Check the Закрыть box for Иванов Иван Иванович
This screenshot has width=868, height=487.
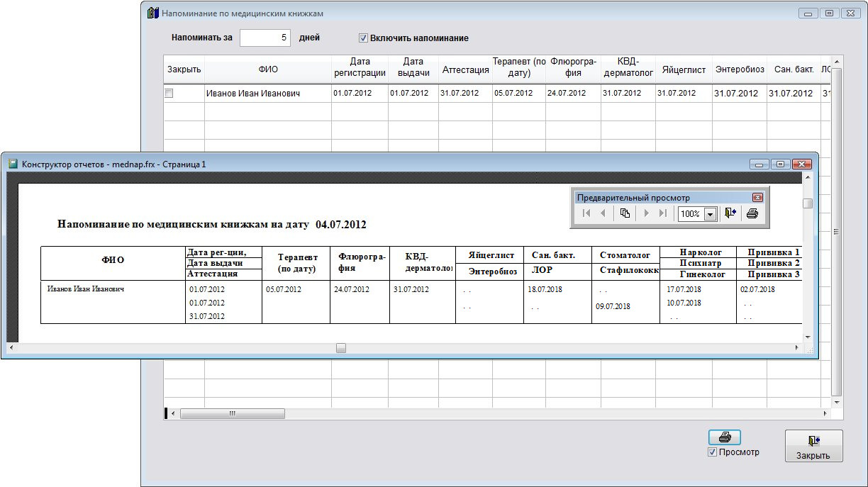169,93
